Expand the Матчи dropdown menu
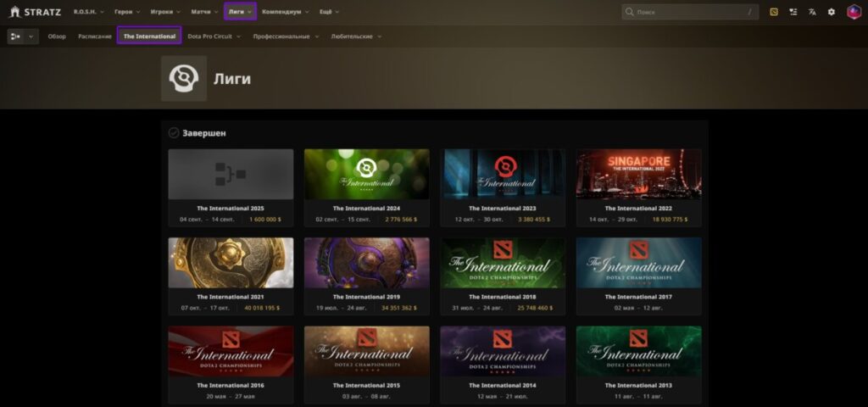This screenshot has height=407, width=868. pyautogui.click(x=204, y=12)
